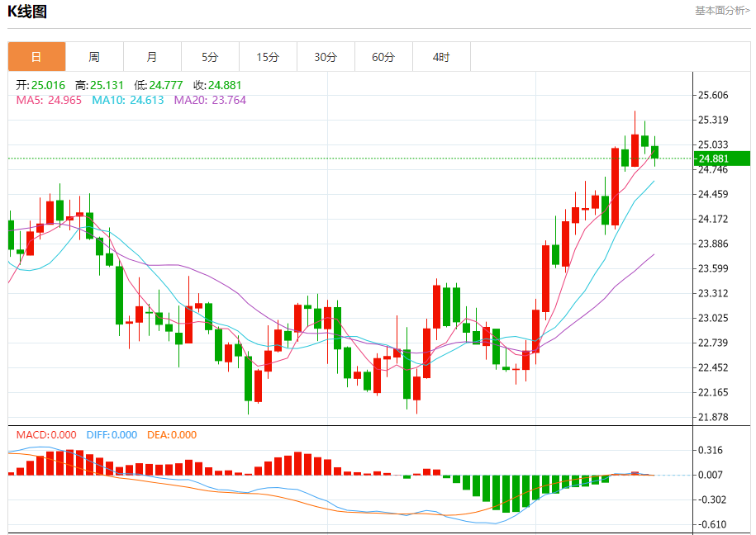Click the close price 24.881 in header

[225, 85]
